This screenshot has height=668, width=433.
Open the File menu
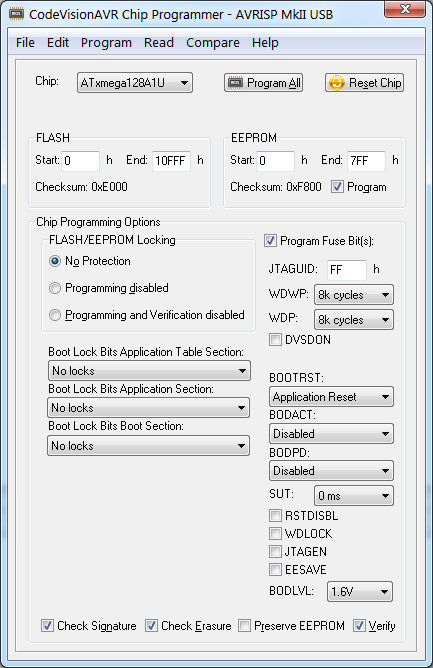[25, 43]
